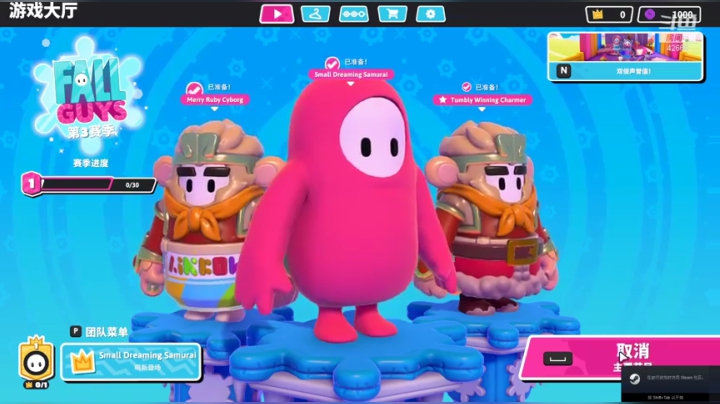Select the Tumbly Winning Charmer name tag
The image size is (720, 404).
483,100
